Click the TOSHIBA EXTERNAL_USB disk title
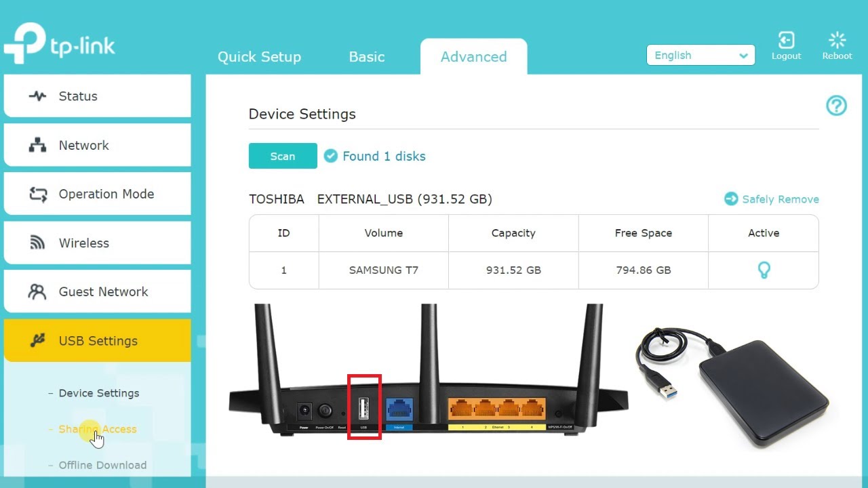The image size is (868, 488). (x=370, y=199)
